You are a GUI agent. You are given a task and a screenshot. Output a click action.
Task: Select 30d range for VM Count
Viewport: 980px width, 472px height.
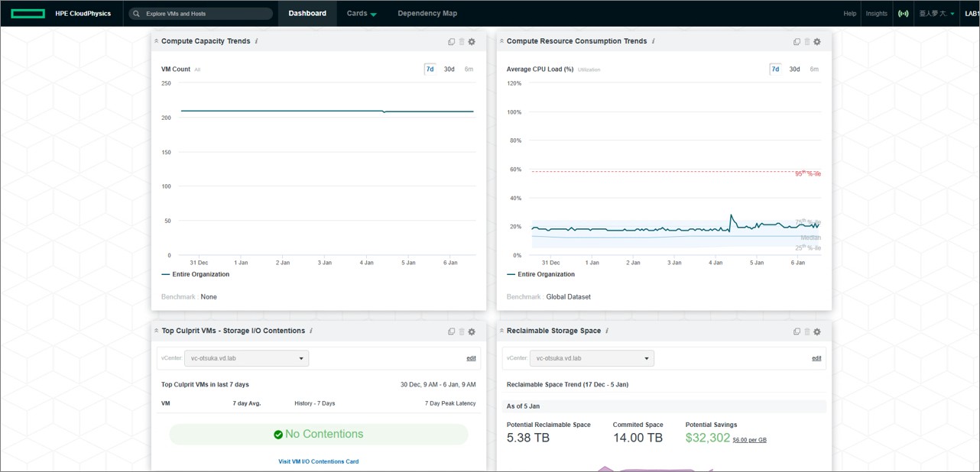449,70
